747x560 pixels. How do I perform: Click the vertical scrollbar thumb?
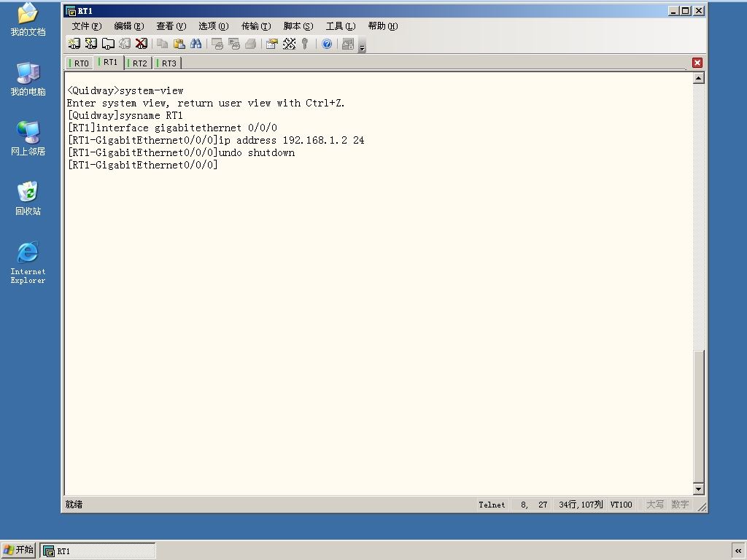(698, 416)
